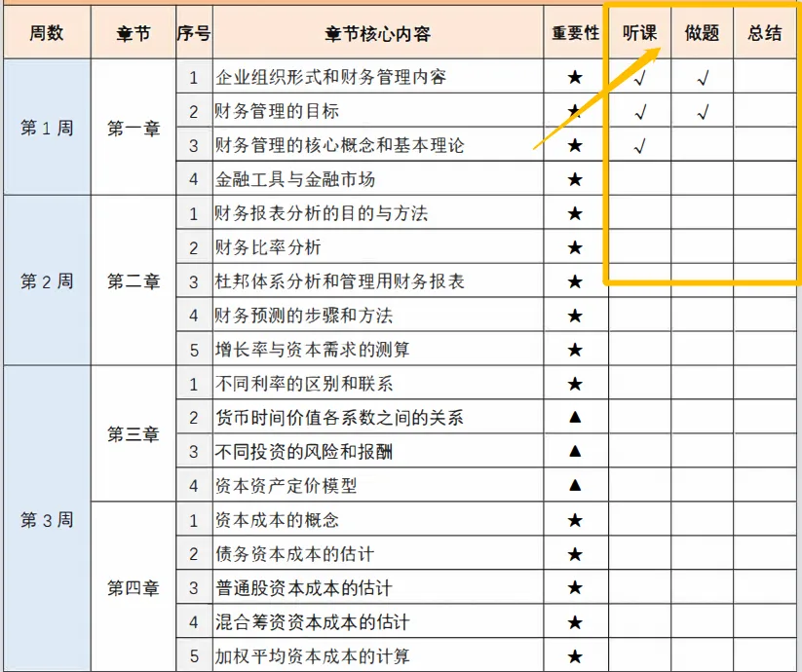Select the 第四章 cell
This screenshot has width=802, height=672.
[x=133, y=587]
